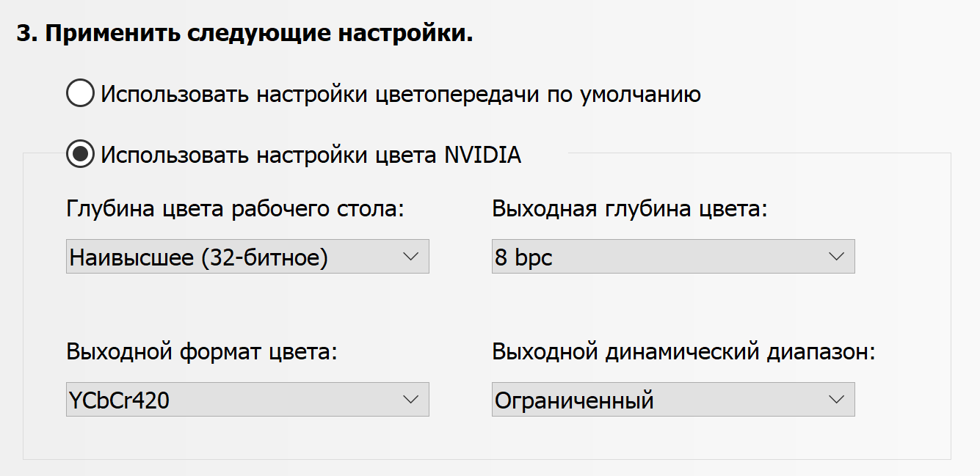
Task: Open the desktop color depth dropdown
Action: coord(247,257)
